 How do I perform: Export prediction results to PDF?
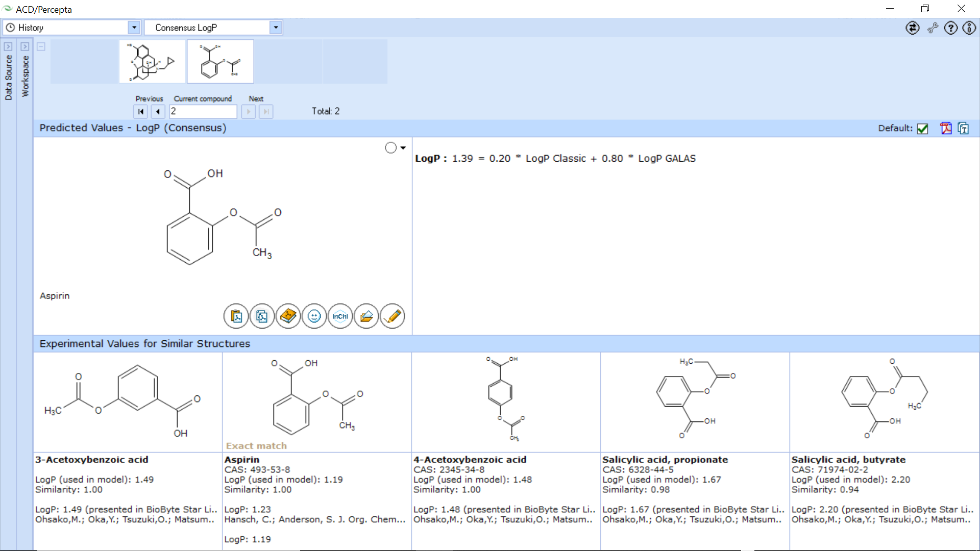tap(946, 128)
